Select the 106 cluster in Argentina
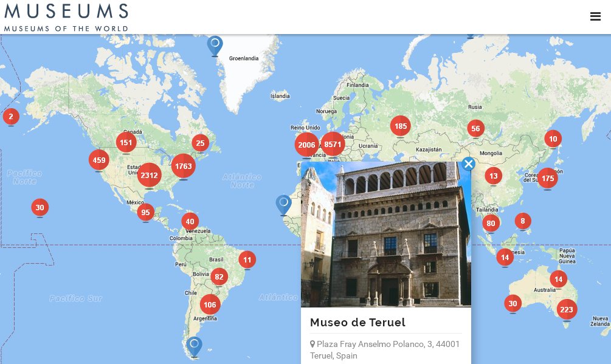 (210, 304)
